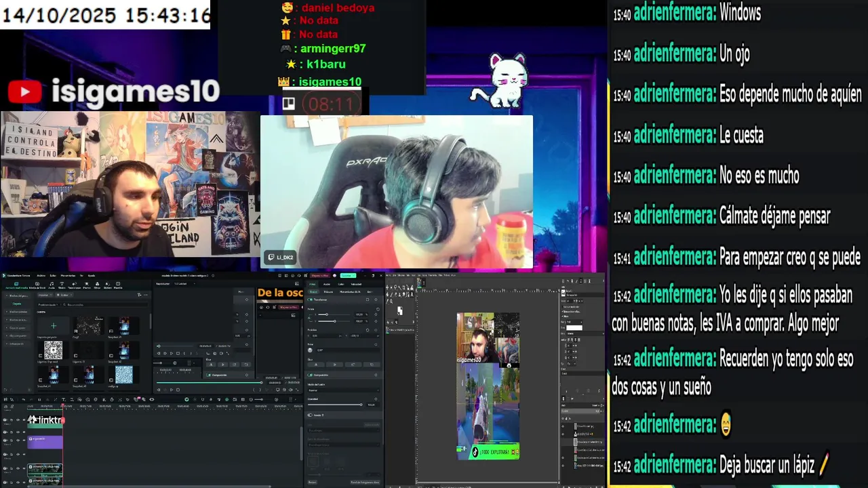This screenshot has height=488, width=868.
Task: Select the Snapshot_43 thumbnail
Action: (x=124, y=327)
